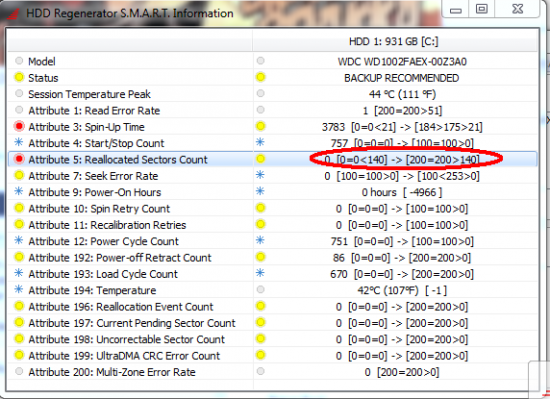Click the HDD Regenerator red logo in title bar
The height and width of the screenshot is (399, 550).
(12, 15)
